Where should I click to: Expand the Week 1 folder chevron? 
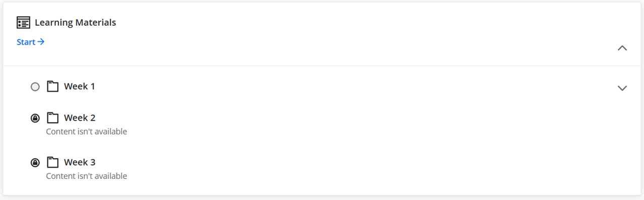click(x=622, y=88)
